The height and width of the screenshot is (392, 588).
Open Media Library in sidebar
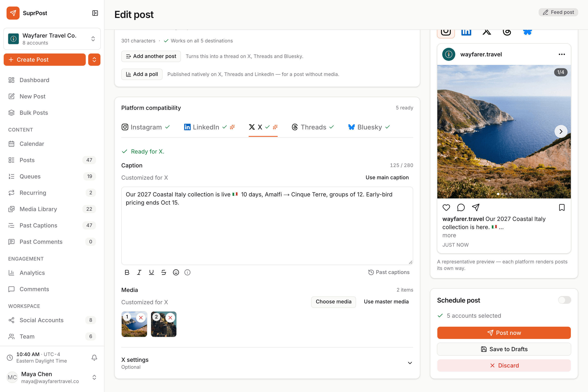52,209
